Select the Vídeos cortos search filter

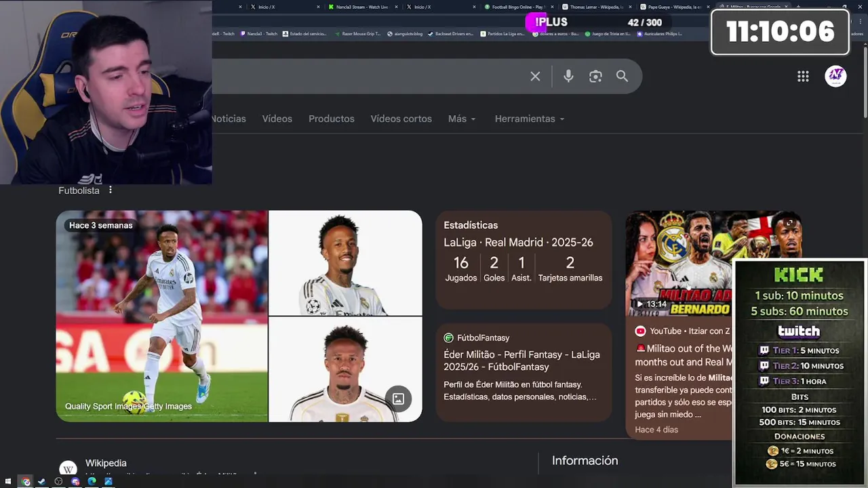point(401,119)
